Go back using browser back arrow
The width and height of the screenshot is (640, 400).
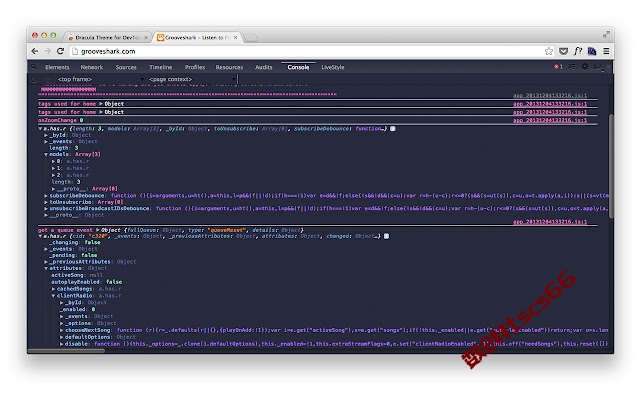(35, 51)
